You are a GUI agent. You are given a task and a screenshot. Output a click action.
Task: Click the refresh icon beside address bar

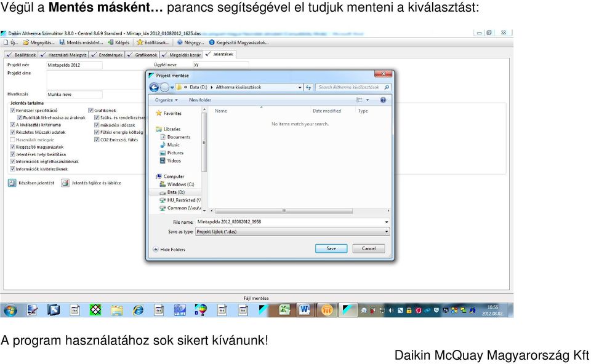click(308, 87)
